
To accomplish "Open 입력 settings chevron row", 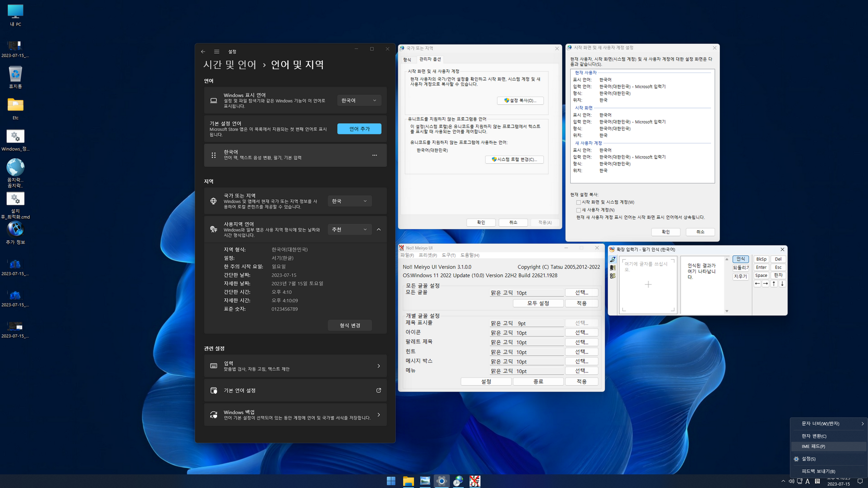I will 295,366.
